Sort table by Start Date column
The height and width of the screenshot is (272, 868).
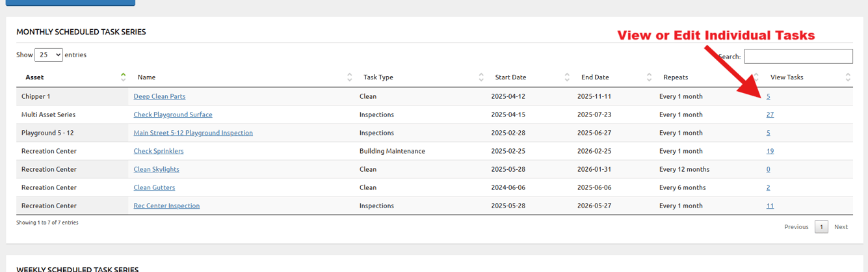529,77
